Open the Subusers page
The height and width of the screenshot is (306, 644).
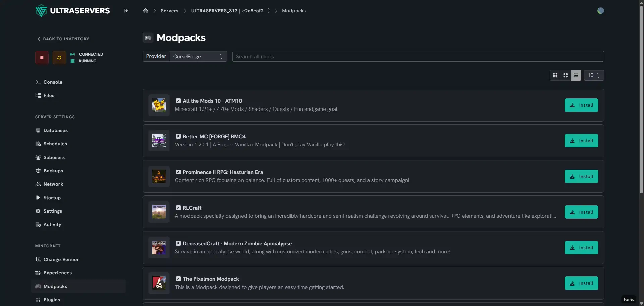pos(50,157)
